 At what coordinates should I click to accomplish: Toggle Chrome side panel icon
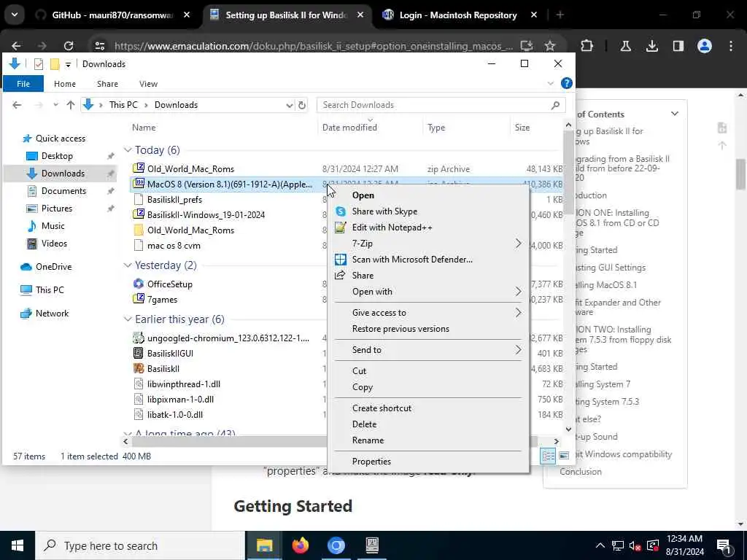pos(678,46)
